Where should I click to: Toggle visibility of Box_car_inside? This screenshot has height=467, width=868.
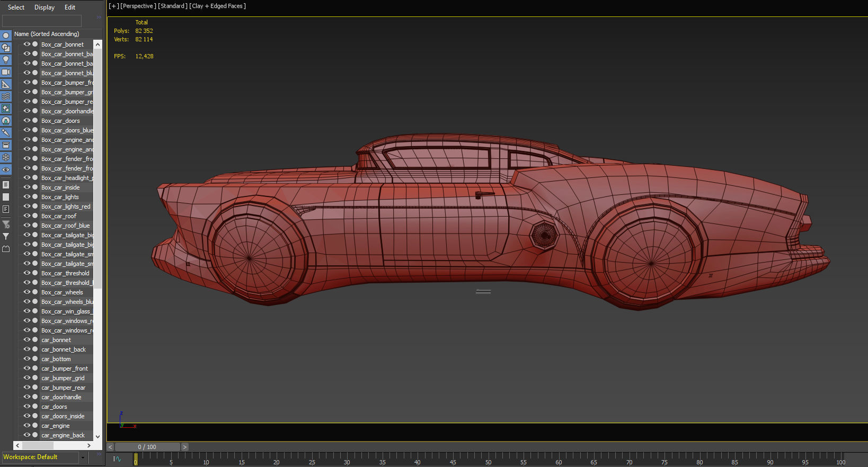coord(27,187)
